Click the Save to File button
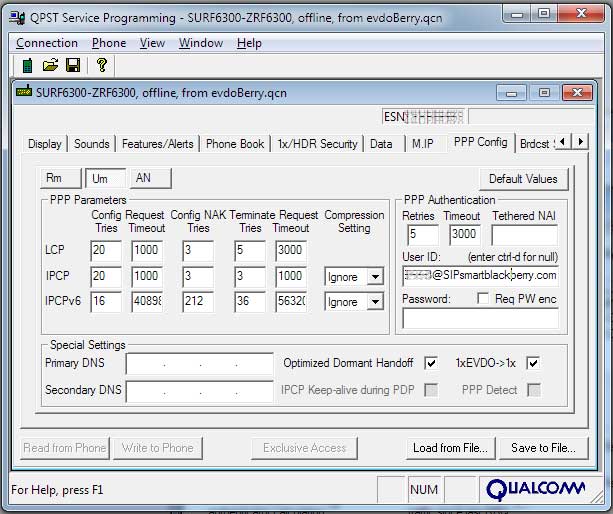 (x=543, y=448)
